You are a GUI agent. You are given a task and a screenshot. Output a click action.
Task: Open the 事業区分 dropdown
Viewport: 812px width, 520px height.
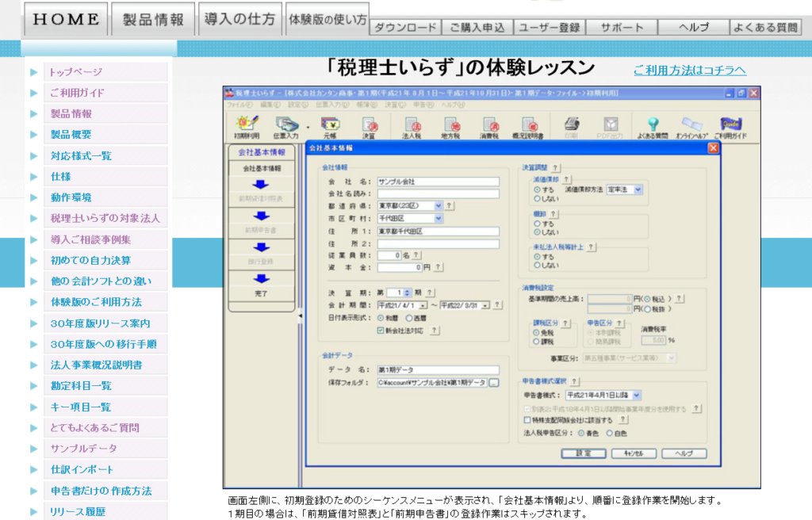[671, 357]
